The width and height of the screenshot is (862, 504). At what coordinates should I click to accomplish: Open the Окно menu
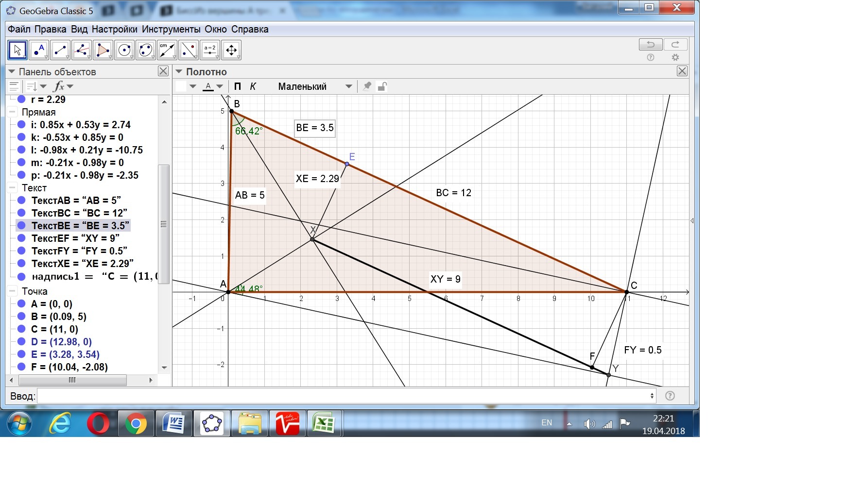pyautogui.click(x=216, y=29)
